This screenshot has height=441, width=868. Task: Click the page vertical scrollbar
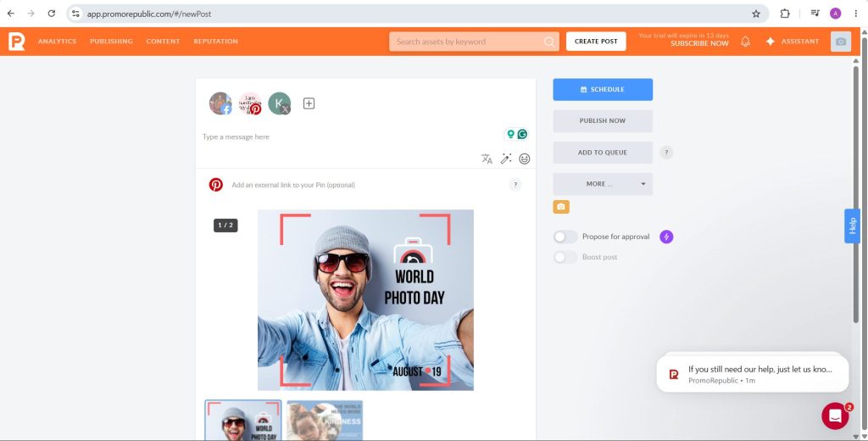point(864,232)
